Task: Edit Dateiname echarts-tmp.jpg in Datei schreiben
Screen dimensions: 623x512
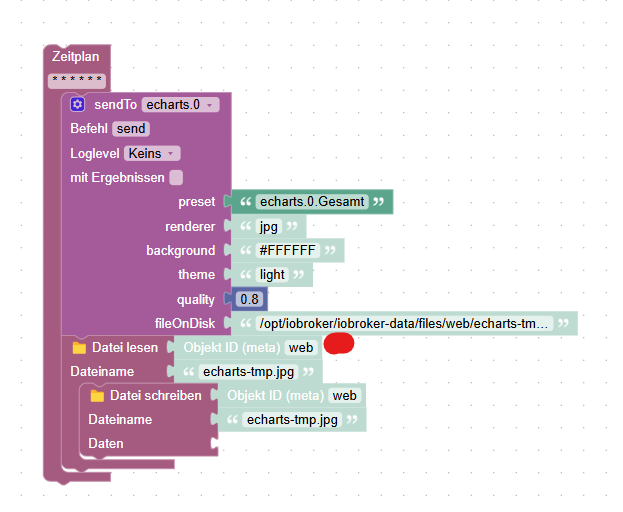Action: click(x=292, y=420)
